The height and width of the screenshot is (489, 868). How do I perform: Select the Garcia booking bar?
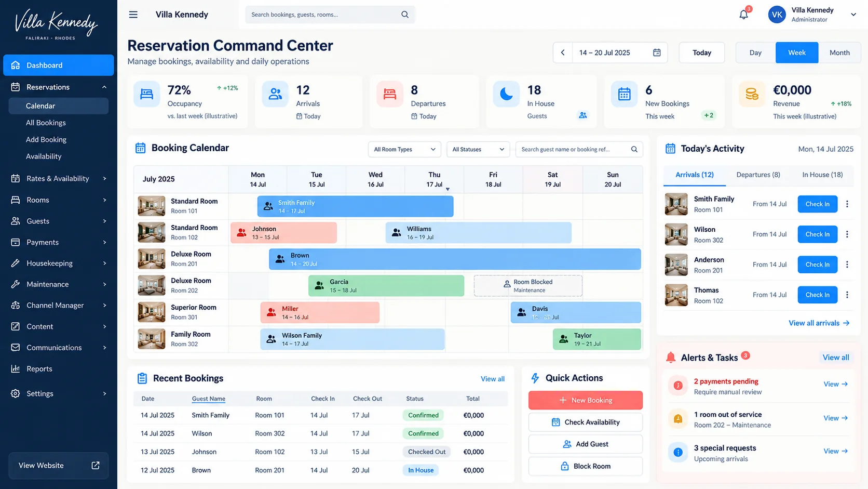(386, 286)
